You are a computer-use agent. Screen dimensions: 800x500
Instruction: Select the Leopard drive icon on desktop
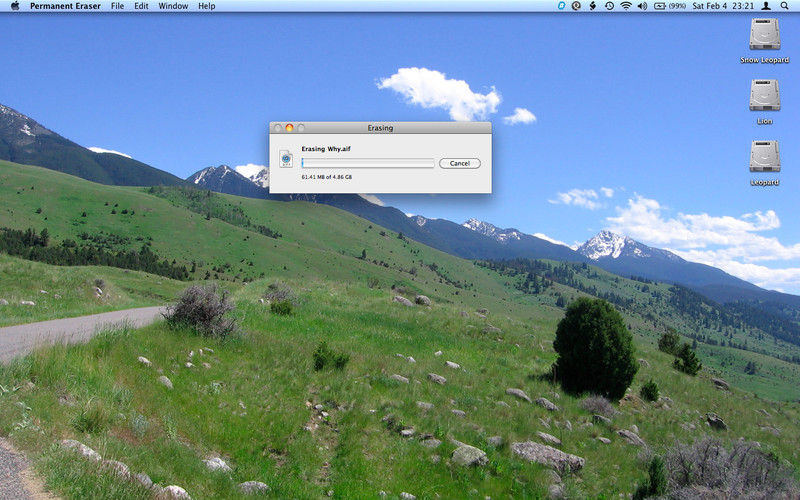point(764,157)
